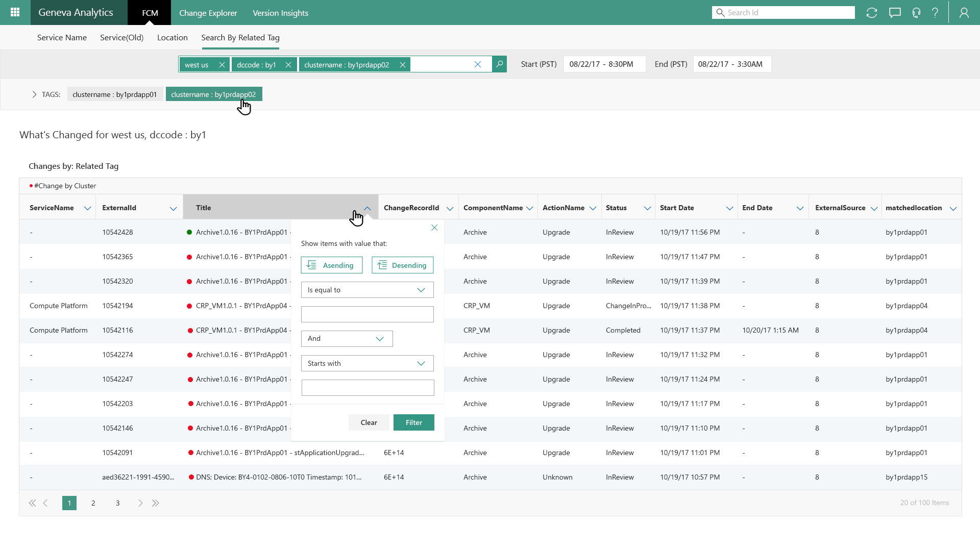Select the Location search tab
The height and width of the screenshot is (551, 980).
point(173,38)
